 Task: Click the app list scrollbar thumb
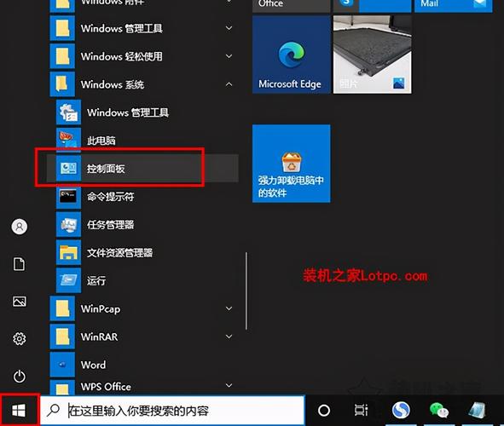[x=246, y=291]
